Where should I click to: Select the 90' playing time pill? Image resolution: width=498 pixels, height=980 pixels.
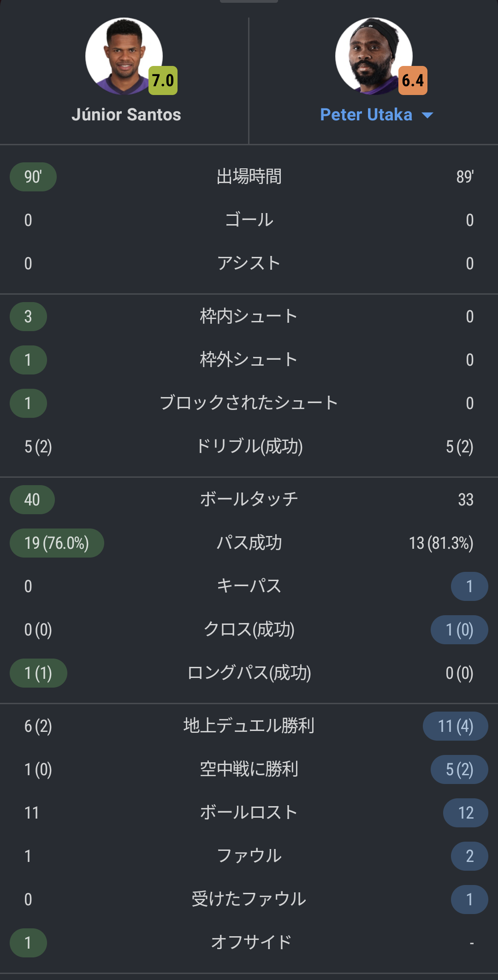tap(33, 177)
